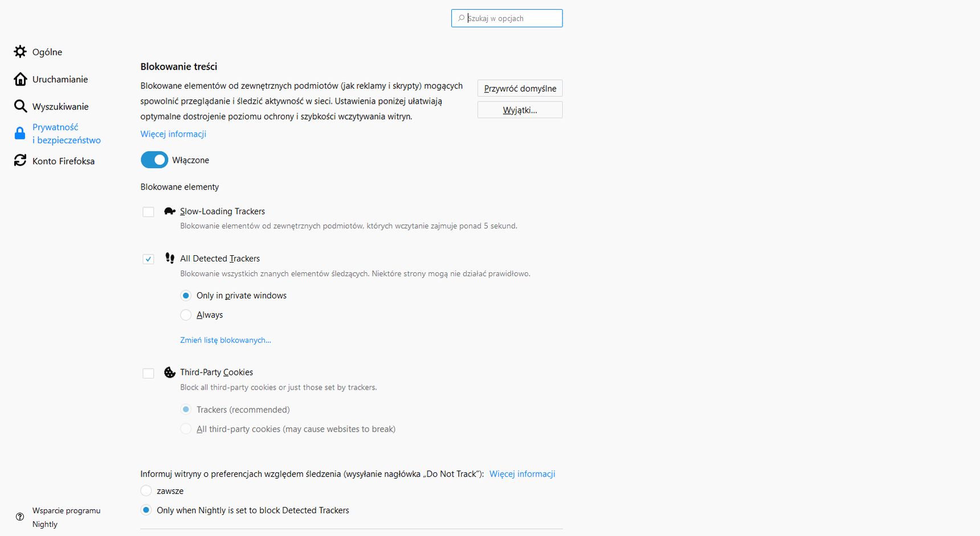Select the zawsze Do Not Track option
980x536 pixels.
pos(146,490)
